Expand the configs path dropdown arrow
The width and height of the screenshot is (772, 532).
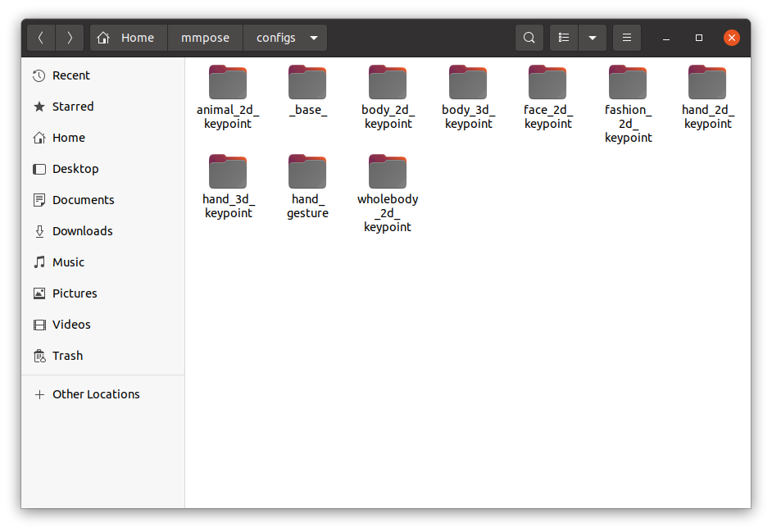tap(314, 38)
